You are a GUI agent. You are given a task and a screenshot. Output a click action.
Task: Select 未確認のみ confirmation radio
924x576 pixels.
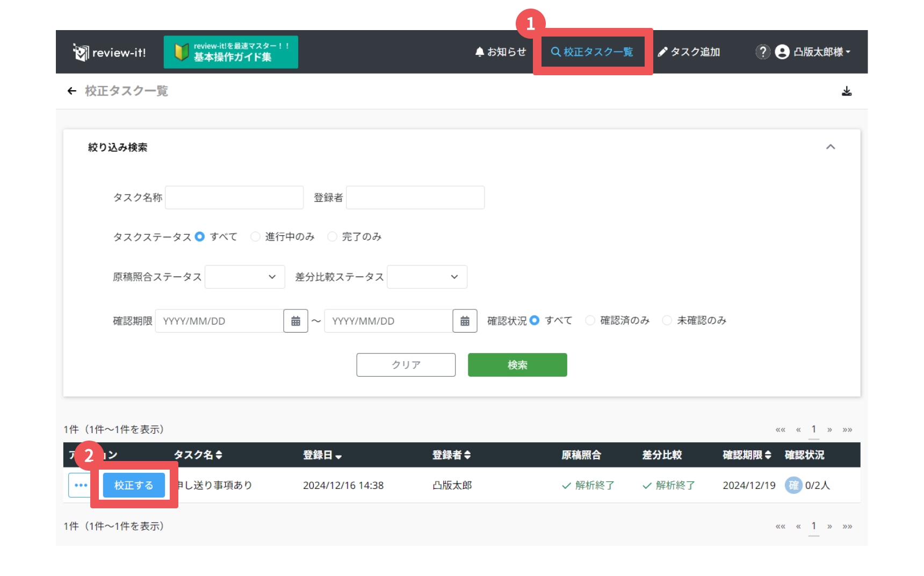[667, 320]
